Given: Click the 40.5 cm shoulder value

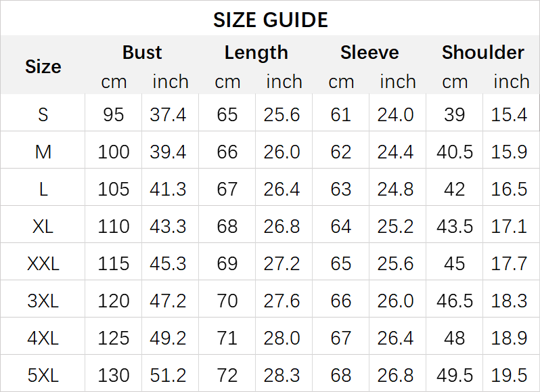Looking at the screenshot, I should [x=455, y=152].
